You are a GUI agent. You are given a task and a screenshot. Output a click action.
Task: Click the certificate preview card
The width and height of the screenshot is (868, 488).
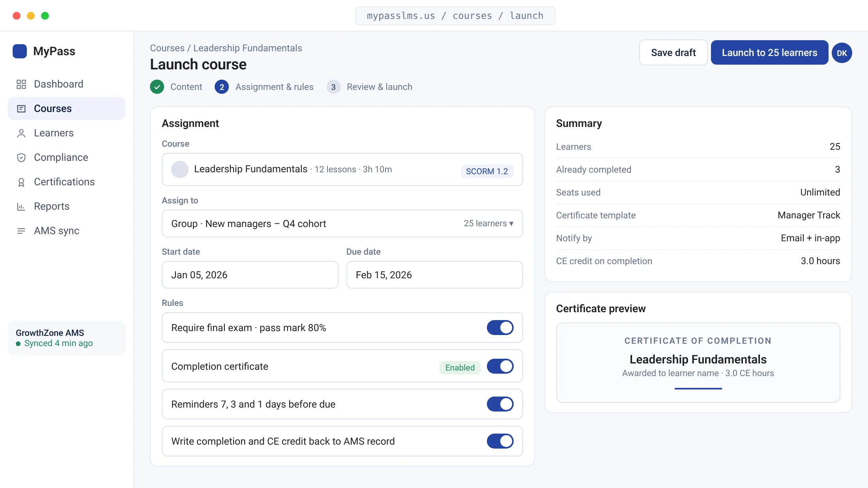click(698, 363)
